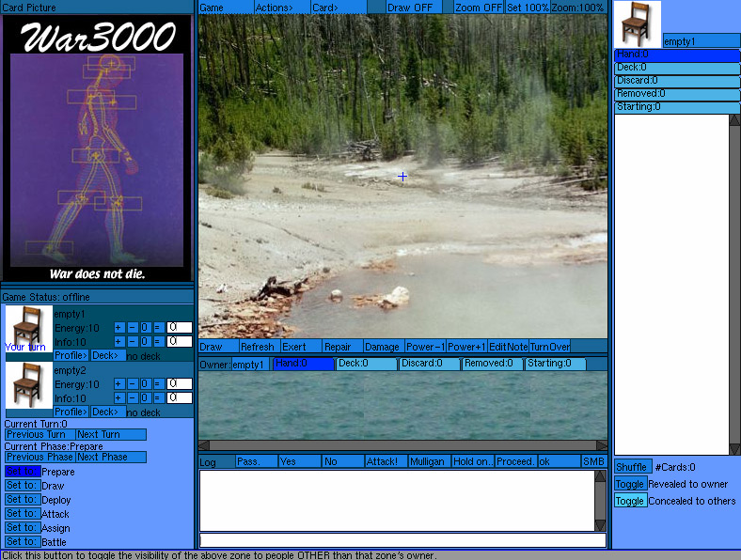Click the Zoom:100% indicator
741x560 pixels.
point(578,8)
